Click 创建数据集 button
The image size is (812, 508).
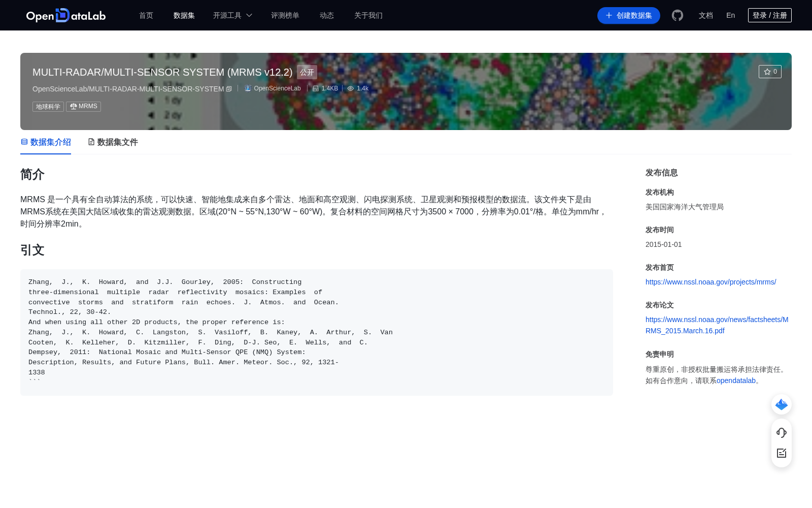(629, 15)
